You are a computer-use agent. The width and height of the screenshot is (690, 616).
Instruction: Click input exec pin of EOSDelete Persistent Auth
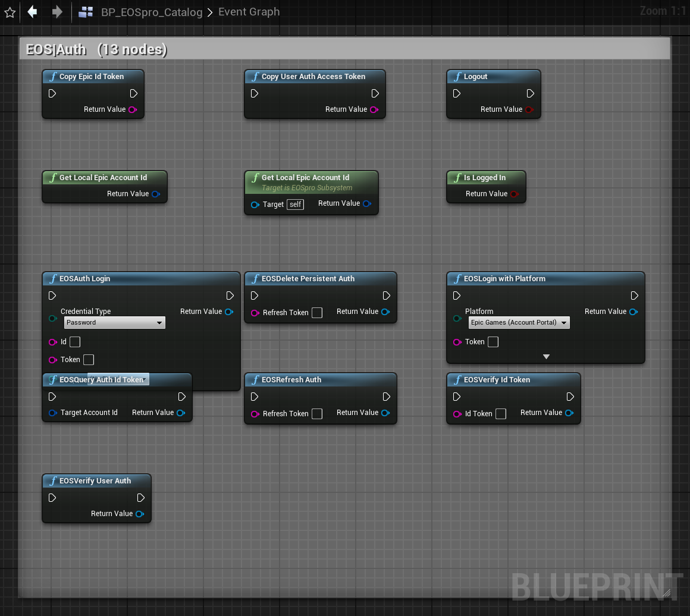(x=255, y=296)
